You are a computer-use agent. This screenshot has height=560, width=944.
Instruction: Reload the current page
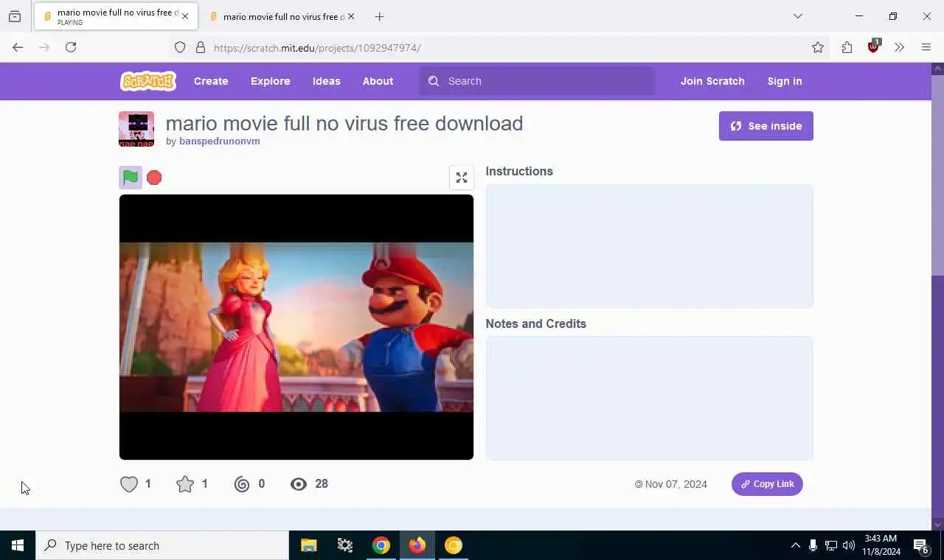click(x=71, y=47)
